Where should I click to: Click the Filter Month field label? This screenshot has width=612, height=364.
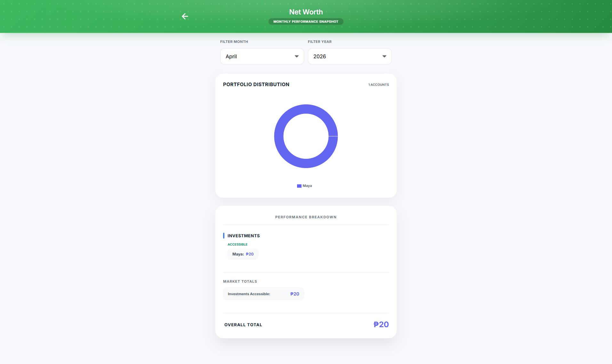coord(234,42)
